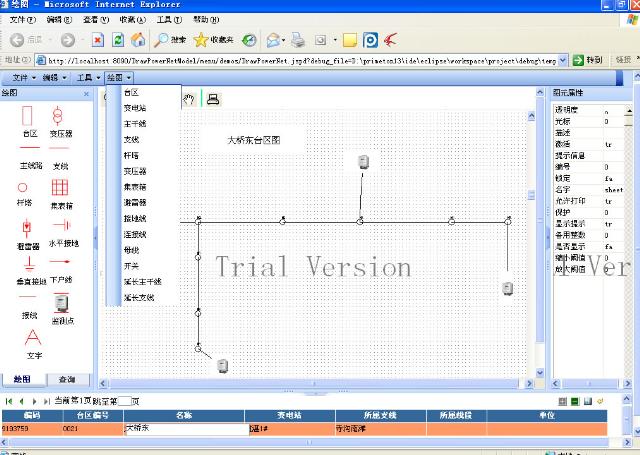Click the 名称 field containing 大桥东
Viewport: 640px width, 455px height.
[x=184, y=428]
